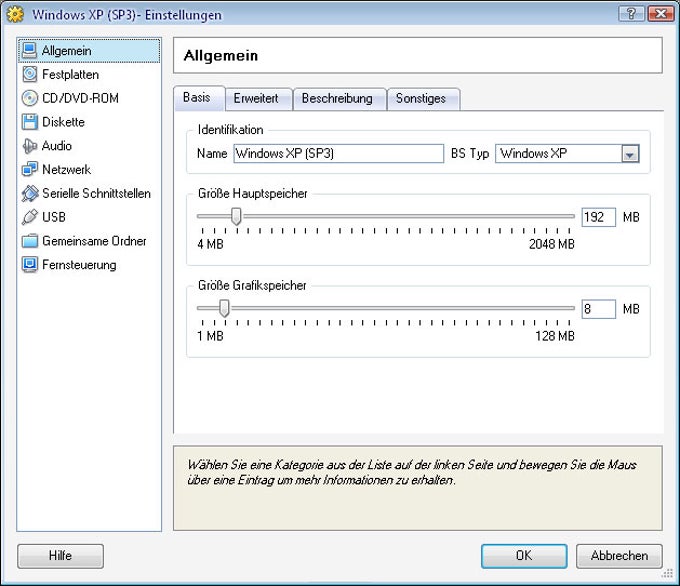680x586 pixels.
Task: Click the resize grip at bottom-right corner
Action: click(x=667, y=574)
